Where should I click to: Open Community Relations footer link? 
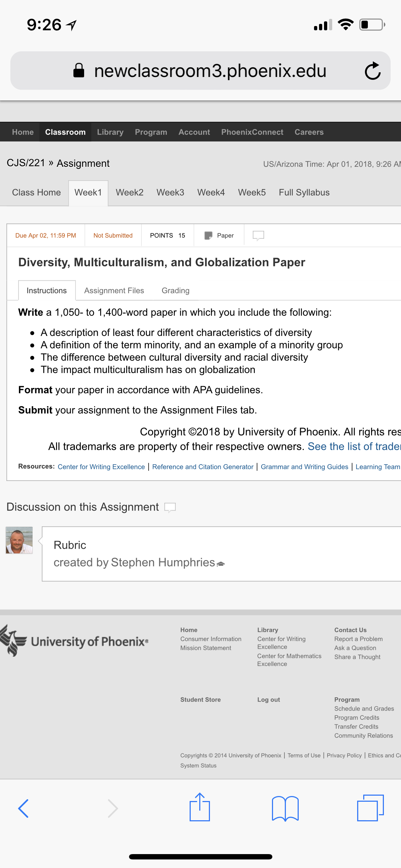pyautogui.click(x=364, y=735)
